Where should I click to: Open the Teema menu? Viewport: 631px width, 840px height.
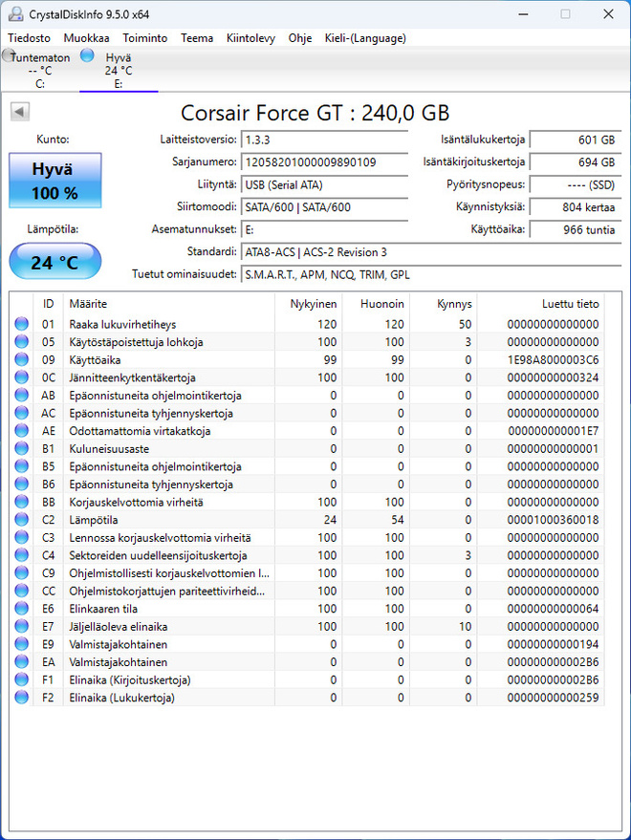pyautogui.click(x=197, y=38)
